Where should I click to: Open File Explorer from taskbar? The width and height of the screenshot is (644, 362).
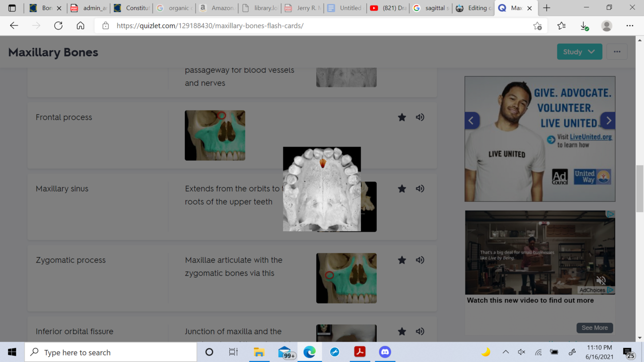tap(259, 352)
